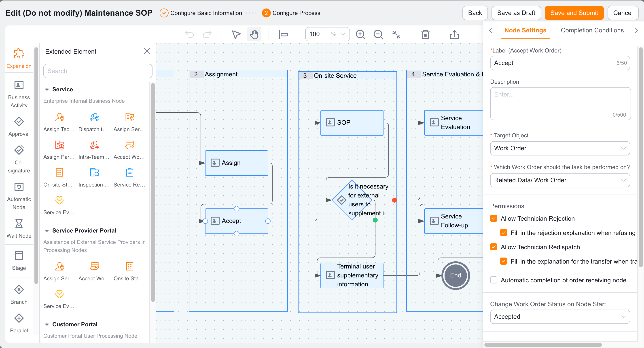644x348 pixels.
Task: Select the Parallel element
Action: tap(19, 323)
